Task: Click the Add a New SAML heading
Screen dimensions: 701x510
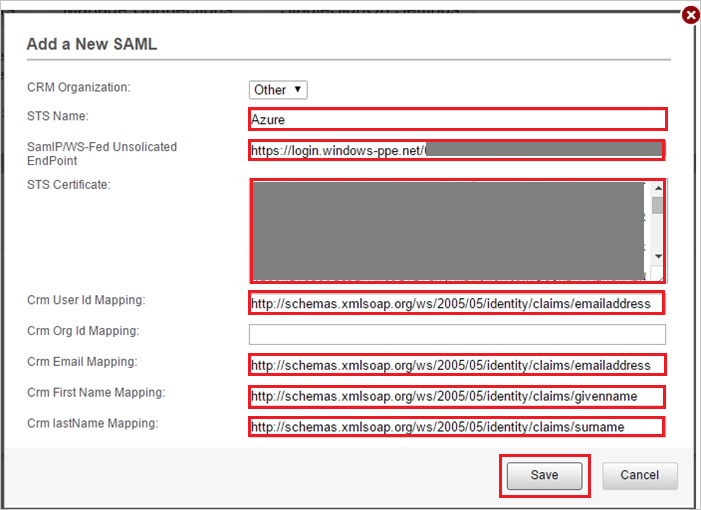Action: [x=92, y=44]
